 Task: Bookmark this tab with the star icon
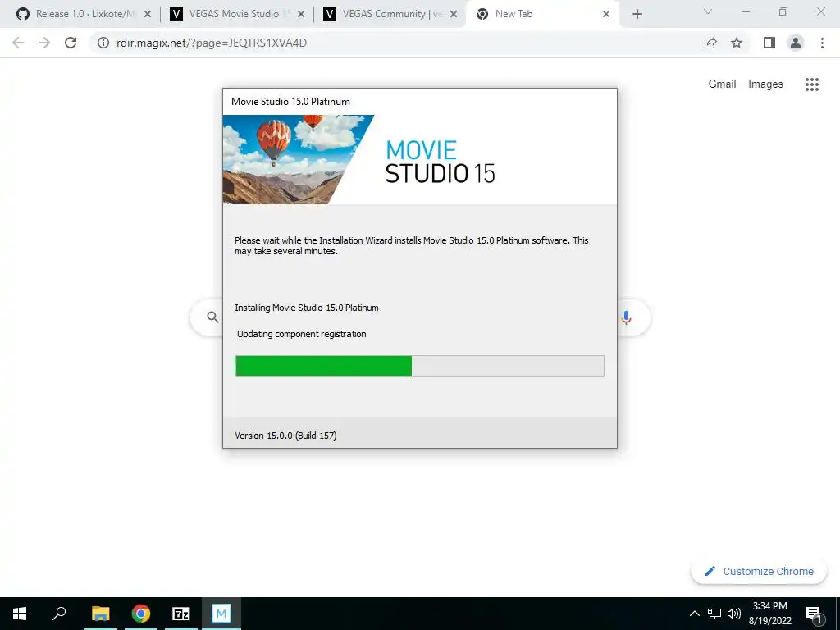tap(737, 43)
